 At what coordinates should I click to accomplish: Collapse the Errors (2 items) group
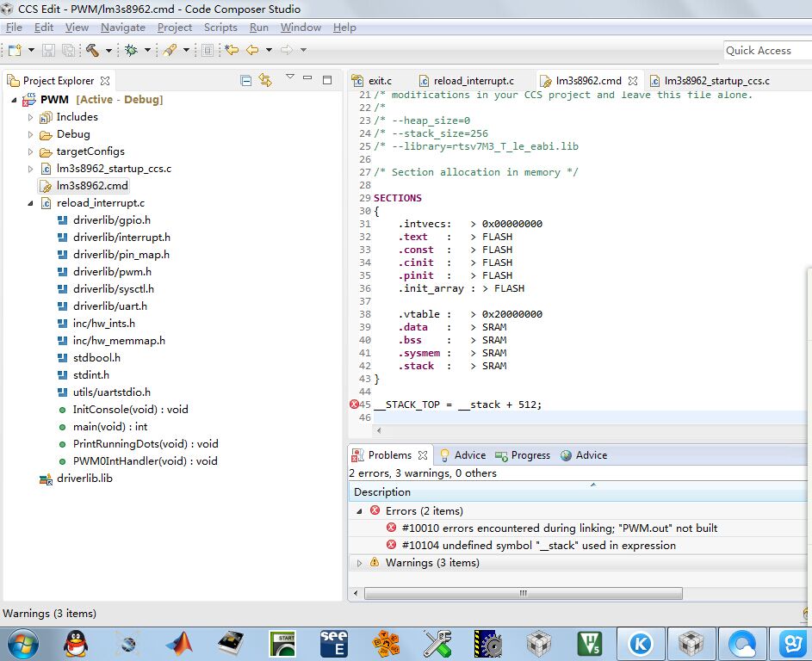pyautogui.click(x=360, y=511)
